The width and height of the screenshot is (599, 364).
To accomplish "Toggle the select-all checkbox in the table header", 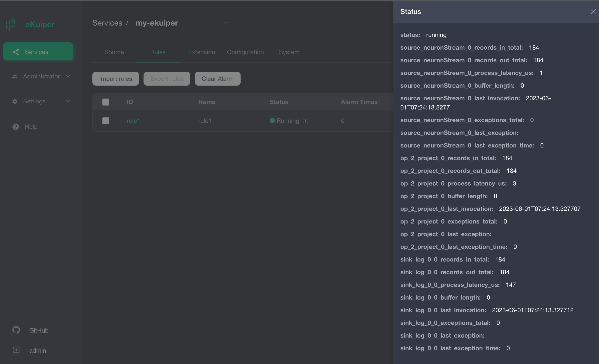I will click(x=106, y=102).
